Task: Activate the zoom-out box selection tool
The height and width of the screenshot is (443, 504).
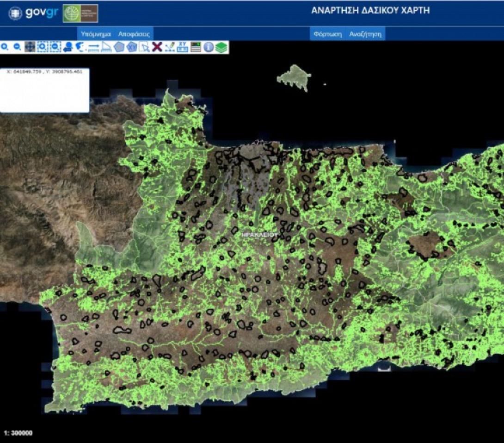Action: 55,47
